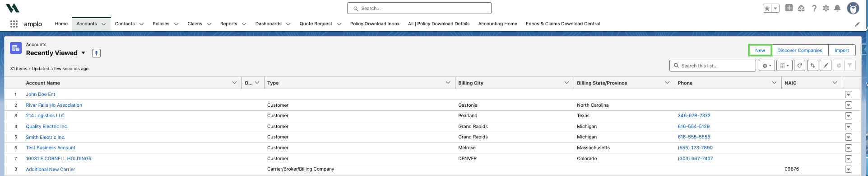Expand the Contacts tab chevron menu
This screenshot has width=868, height=176.
pyautogui.click(x=141, y=24)
